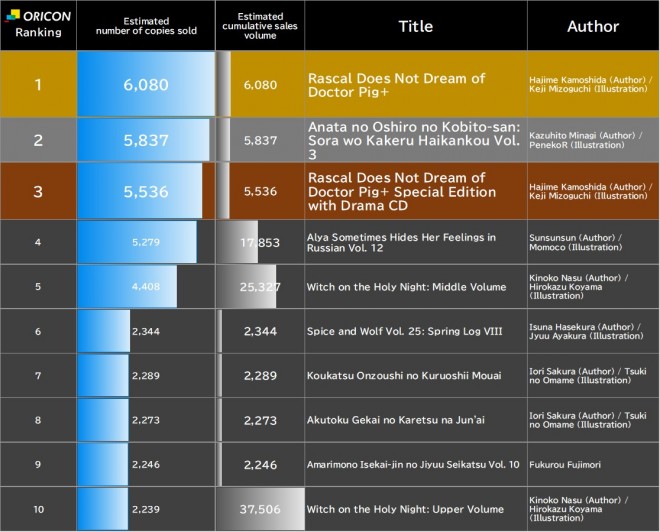Select the Estimated number of copies sold header
This screenshot has width=660, height=532.
[146, 26]
